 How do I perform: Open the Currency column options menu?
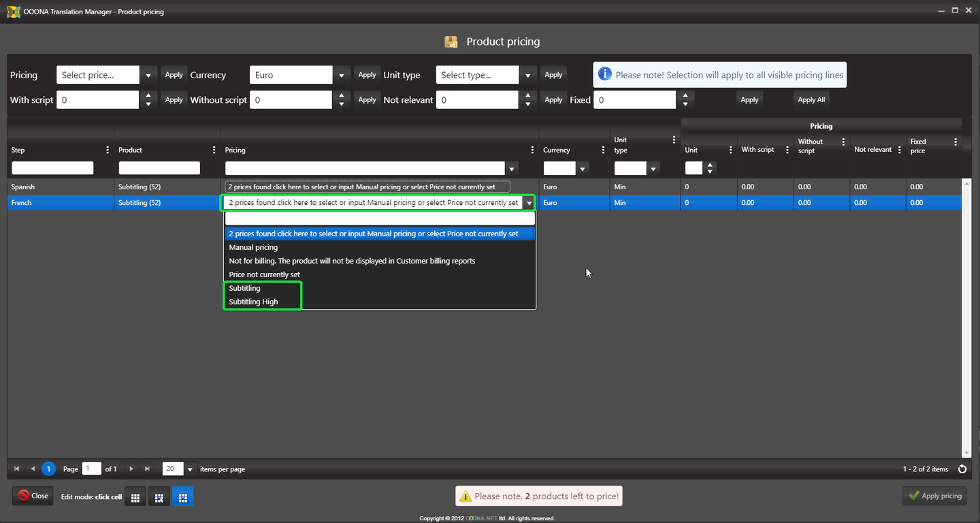pos(603,150)
